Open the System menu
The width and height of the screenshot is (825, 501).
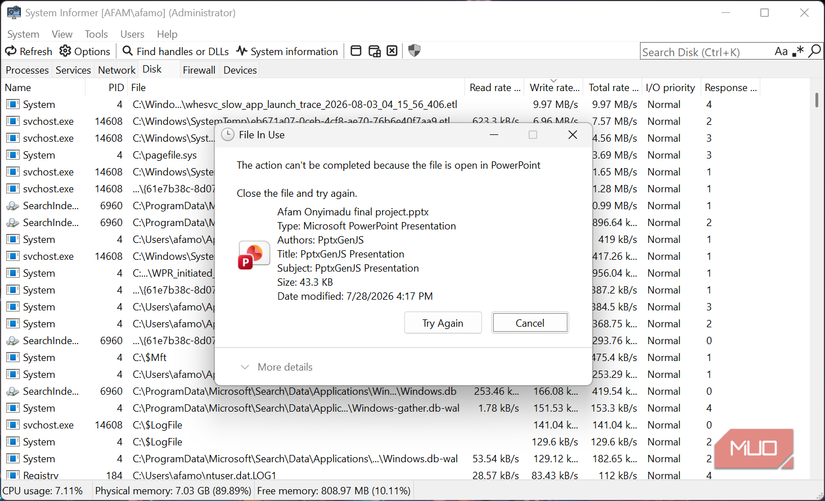click(23, 34)
